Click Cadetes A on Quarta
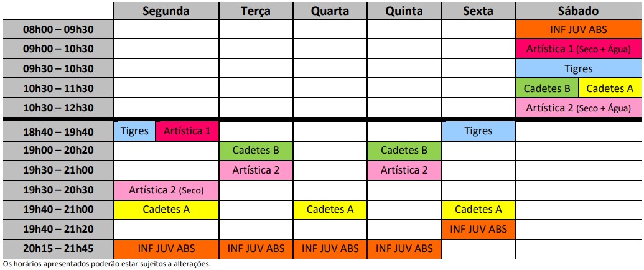The image size is (644, 270). [330, 210]
